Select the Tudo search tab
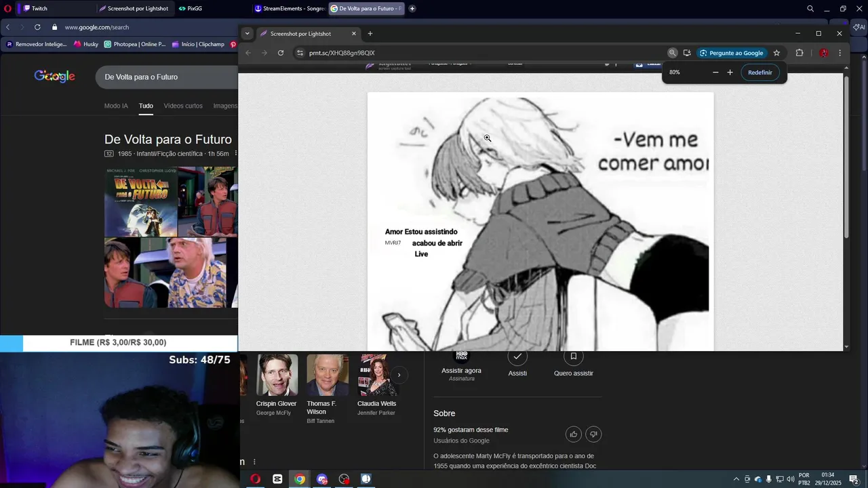 click(146, 106)
